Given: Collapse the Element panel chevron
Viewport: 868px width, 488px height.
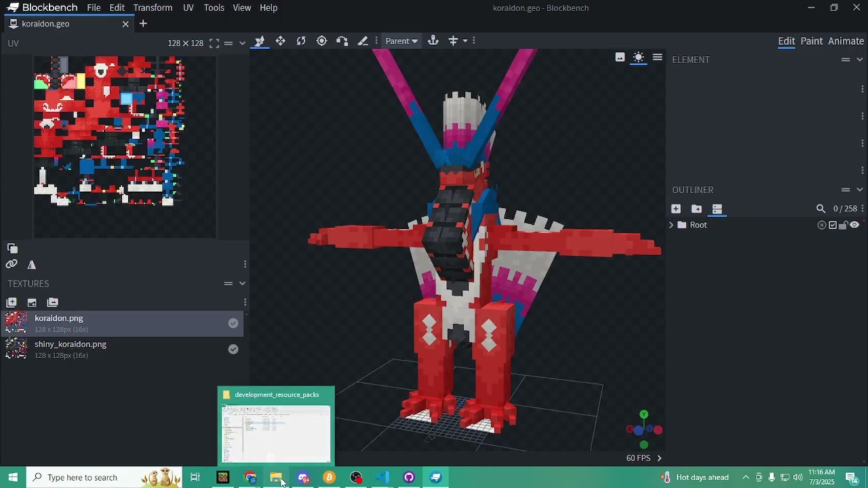Looking at the screenshot, I should [x=860, y=60].
